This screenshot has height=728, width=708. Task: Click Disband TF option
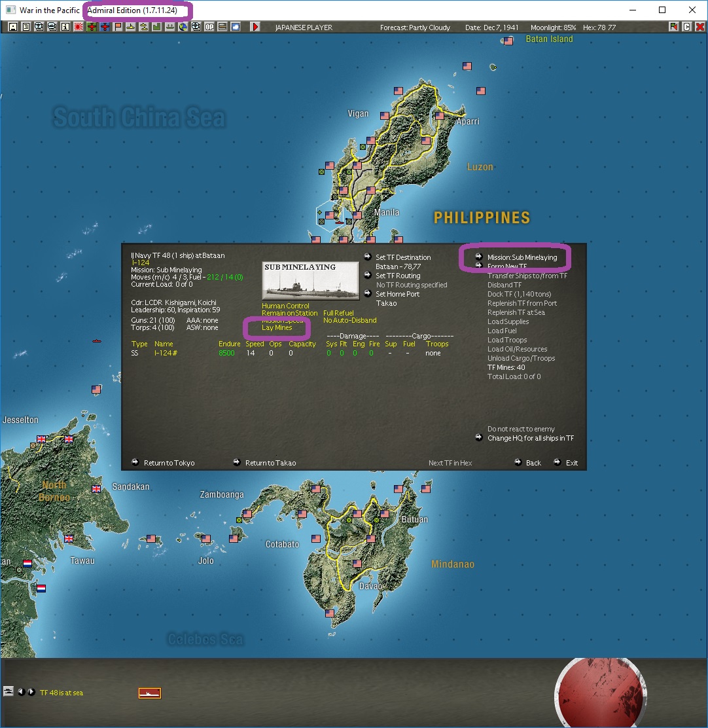pos(504,285)
